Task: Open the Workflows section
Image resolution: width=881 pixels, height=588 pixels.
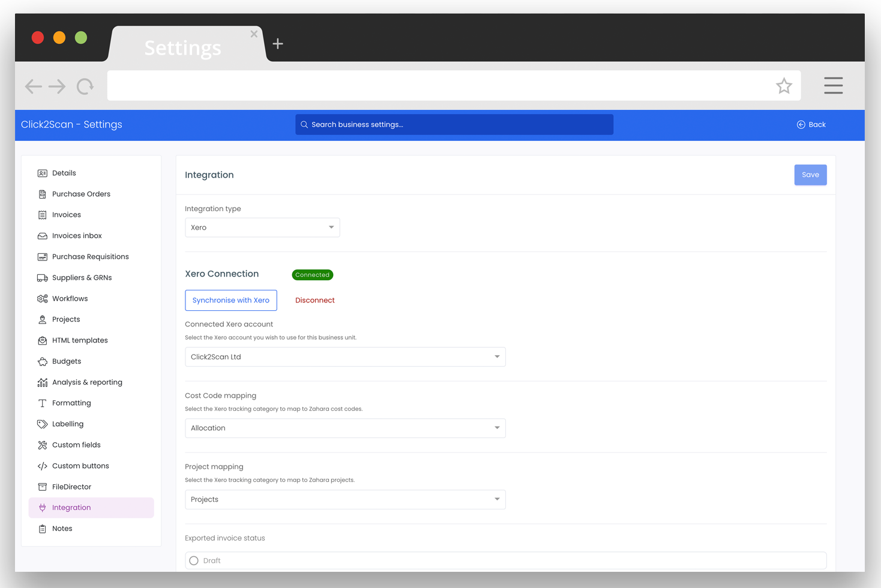Action: [x=70, y=298]
